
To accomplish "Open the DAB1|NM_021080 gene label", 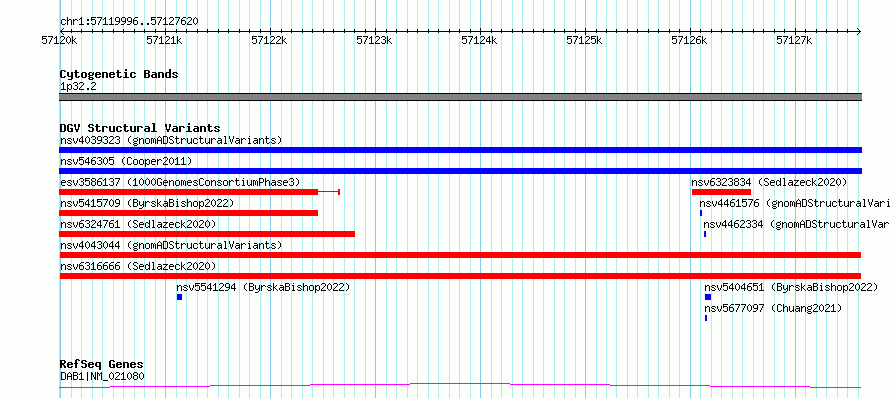I will click(102, 376).
